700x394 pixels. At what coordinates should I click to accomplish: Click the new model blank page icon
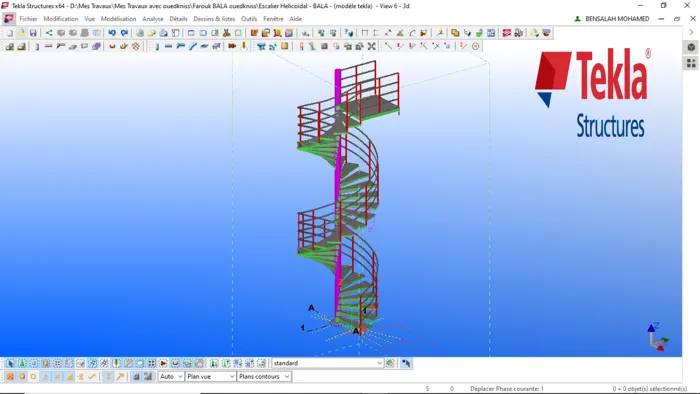pos(9,33)
